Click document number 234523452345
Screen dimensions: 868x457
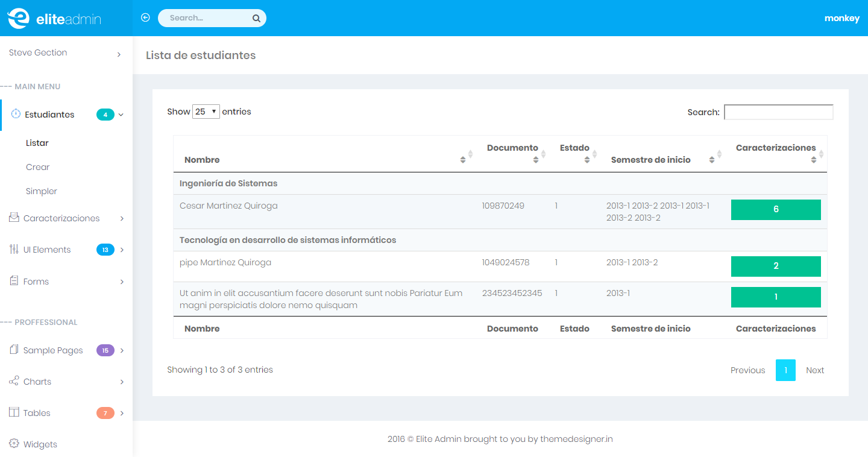tap(512, 293)
